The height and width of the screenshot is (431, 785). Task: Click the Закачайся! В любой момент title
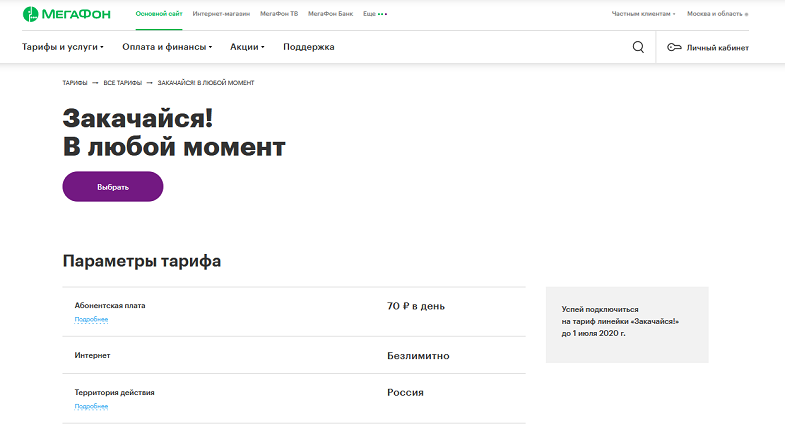point(174,133)
